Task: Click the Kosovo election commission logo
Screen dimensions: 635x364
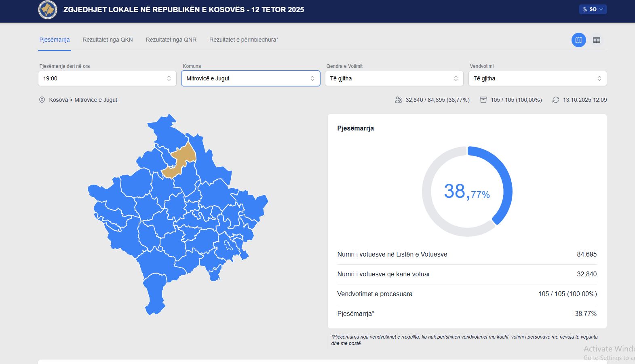Action: point(48,10)
